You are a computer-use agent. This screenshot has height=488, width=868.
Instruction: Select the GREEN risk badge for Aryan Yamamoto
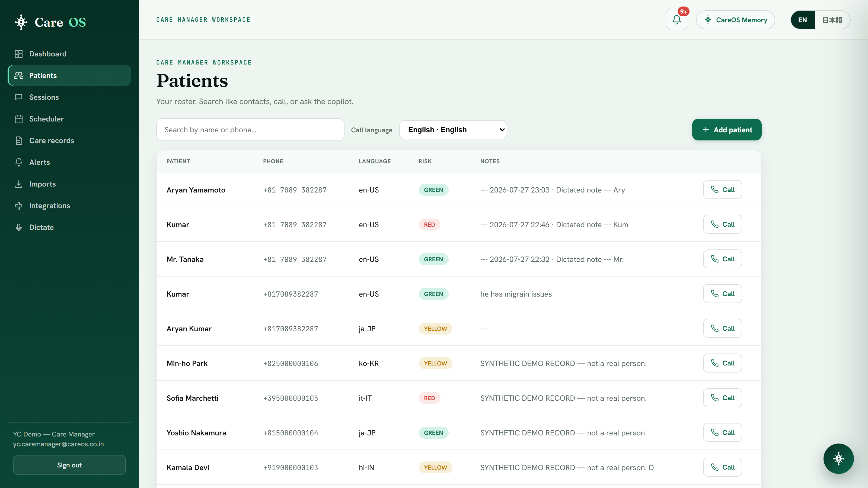click(433, 190)
